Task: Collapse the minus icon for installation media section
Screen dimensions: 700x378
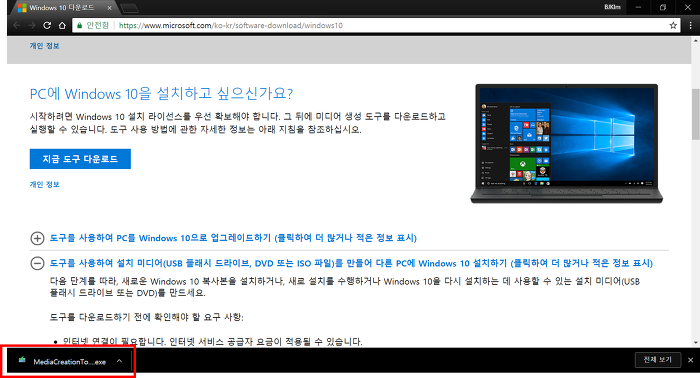Action: pyautogui.click(x=37, y=263)
